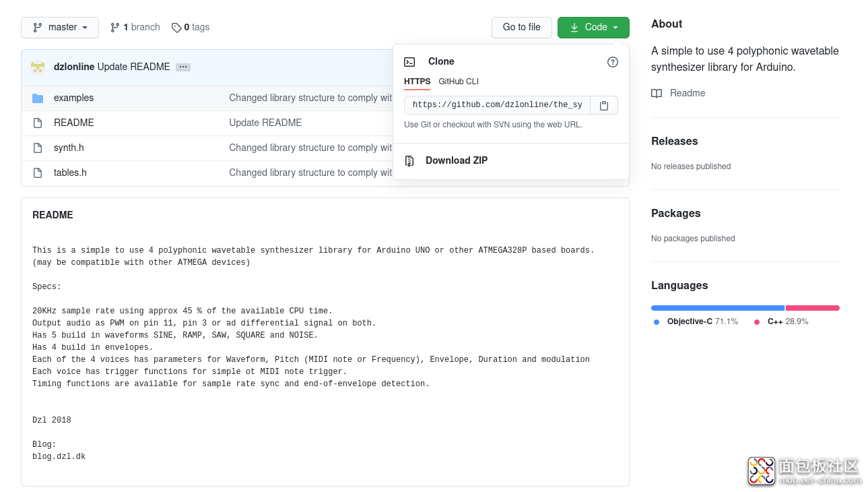This screenshot has height=492, width=868.
Task: Copy the clone URL with the clipboard icon
Action: click(604, 105)
